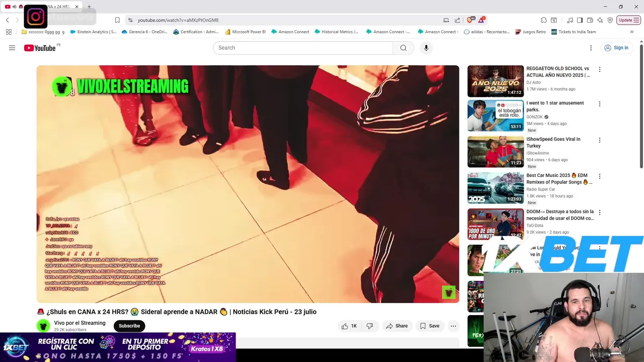Open options menu for IShowSpeed video
Image resolution: width=644 pixels, height=362 pixels.
pyautogui.click(x=599, y=140)
